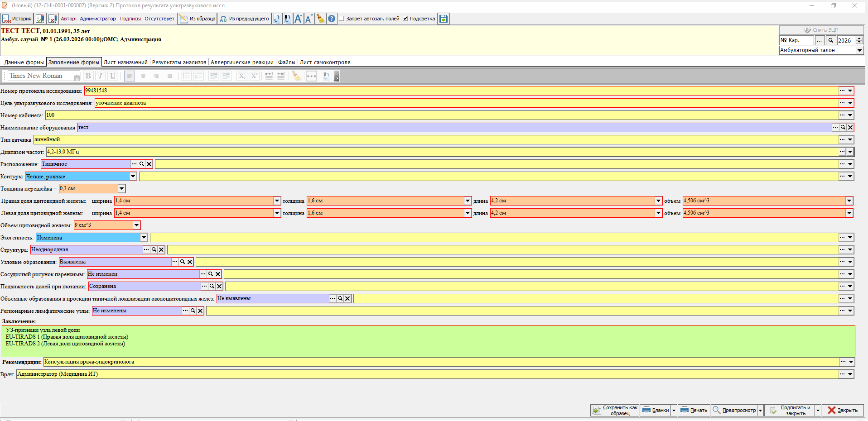868x421 pixels.
Task: Open the font name dropdown Times New Roman
Action: (x=77, y=76)
